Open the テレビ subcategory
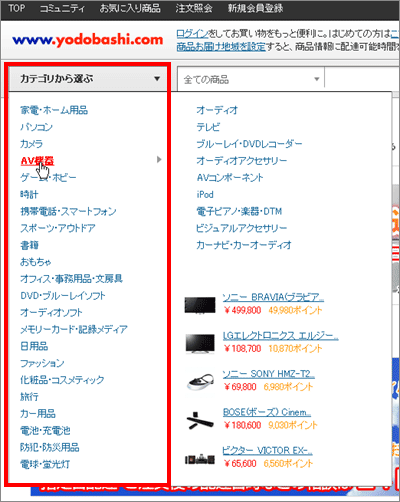Screen dimensions: 400x502 pos(208,127)
